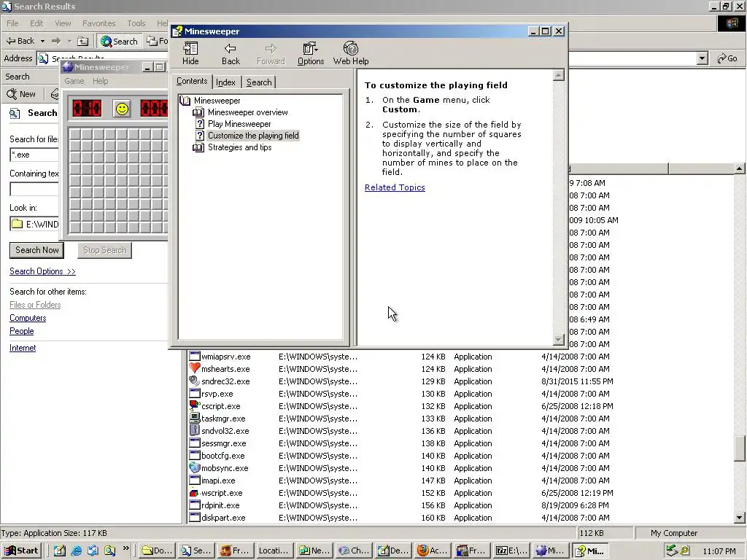The image size is (747, 560).
Task: Click the smiley face in Minesweeper game
Action: pos(122,109)
